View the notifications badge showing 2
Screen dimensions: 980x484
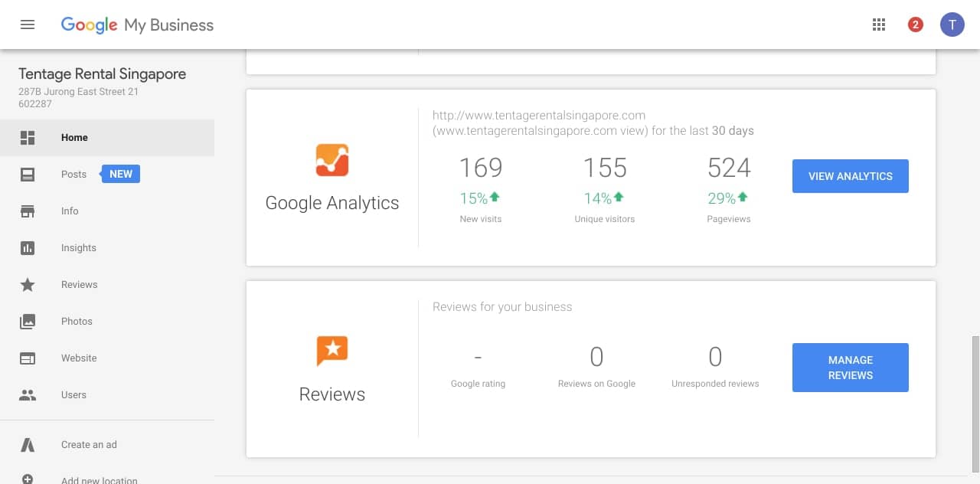[x=915, y=25]
